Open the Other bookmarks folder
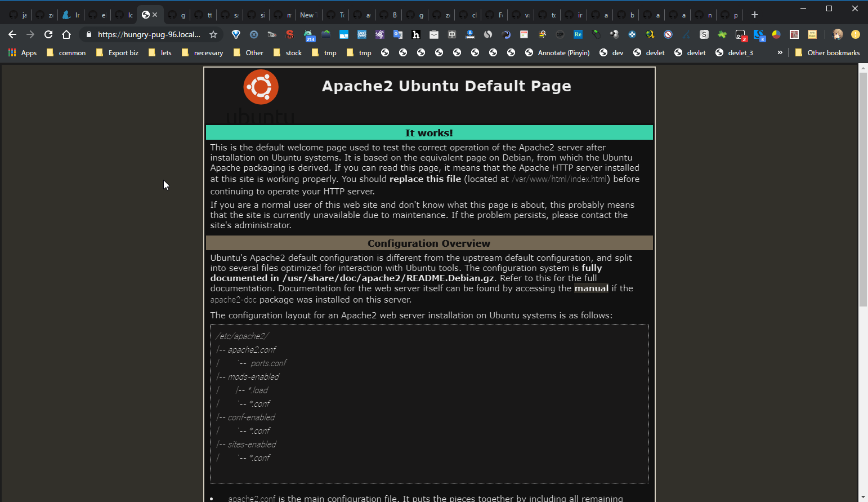 [827, 52]
